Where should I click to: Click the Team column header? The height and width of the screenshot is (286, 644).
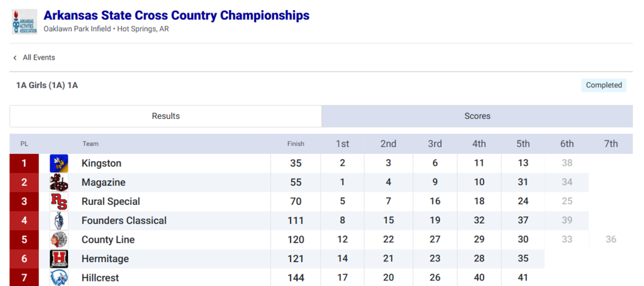91,144
